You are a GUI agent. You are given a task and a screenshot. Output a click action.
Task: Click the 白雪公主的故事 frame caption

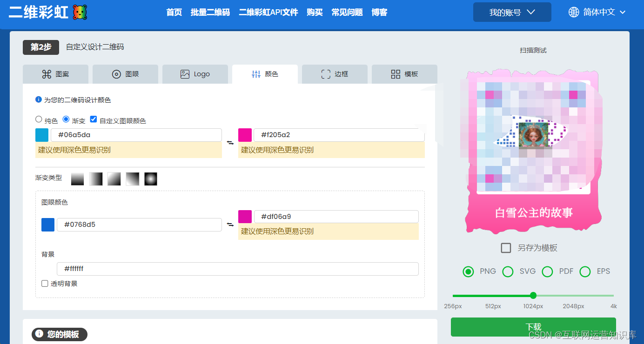pyautogui.click(x=534, y=213)
